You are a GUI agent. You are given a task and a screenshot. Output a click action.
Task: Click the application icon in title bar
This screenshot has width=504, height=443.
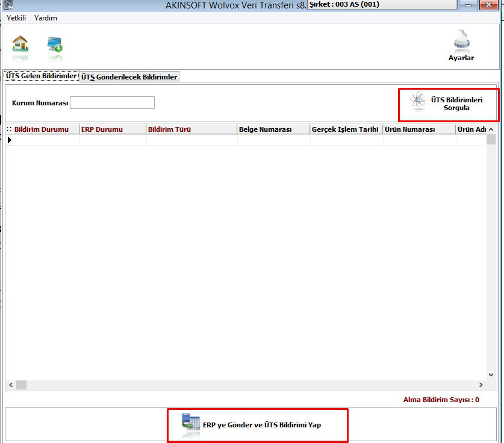tap(8, 5)
